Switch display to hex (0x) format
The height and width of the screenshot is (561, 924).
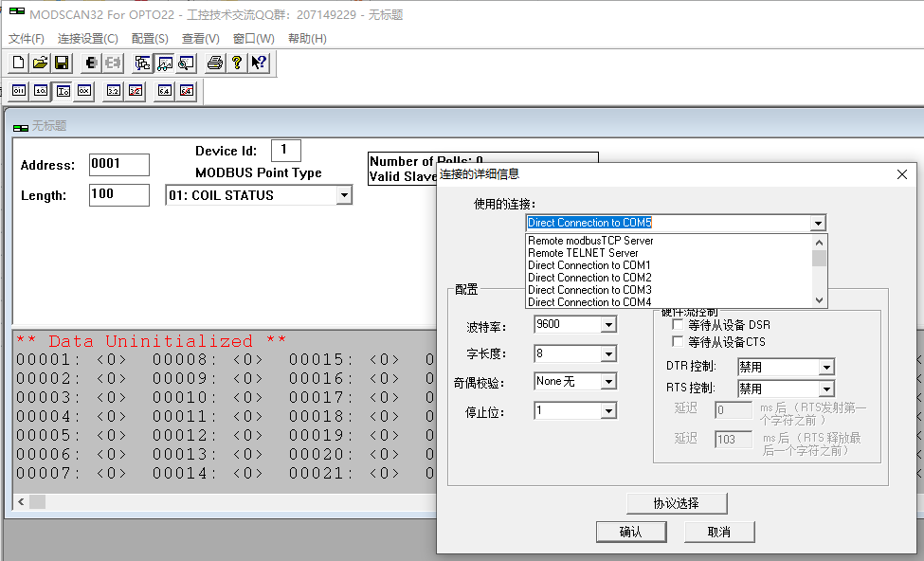(84, 91)
